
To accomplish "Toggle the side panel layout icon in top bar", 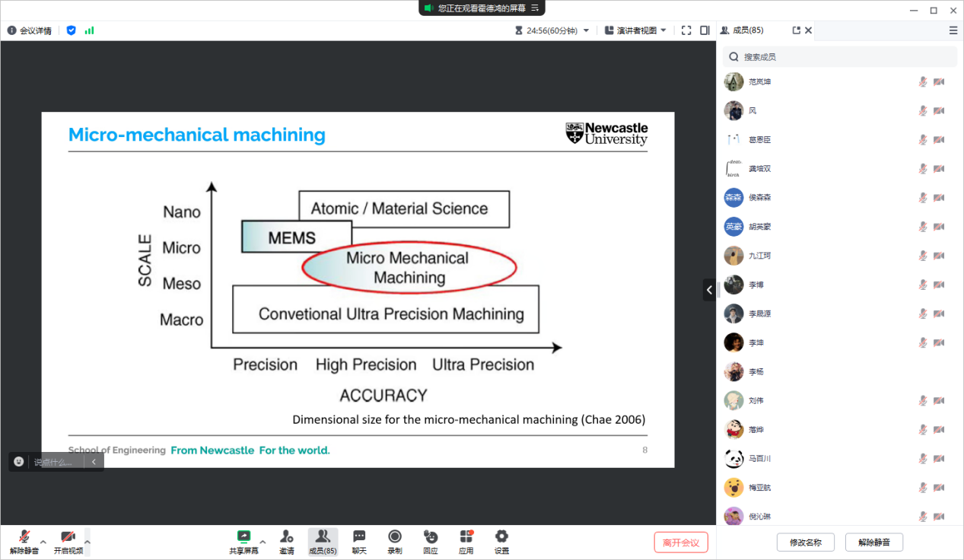I will click(705, 30).
